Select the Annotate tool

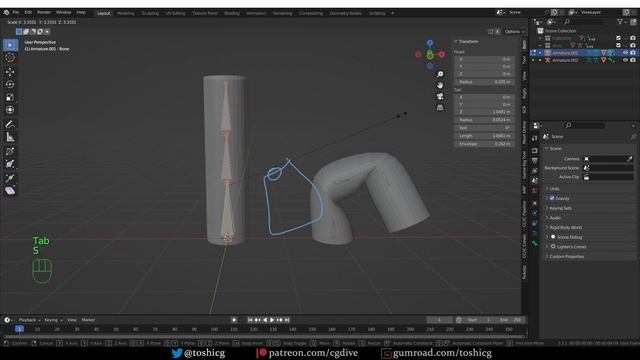[x=10, y=124]
